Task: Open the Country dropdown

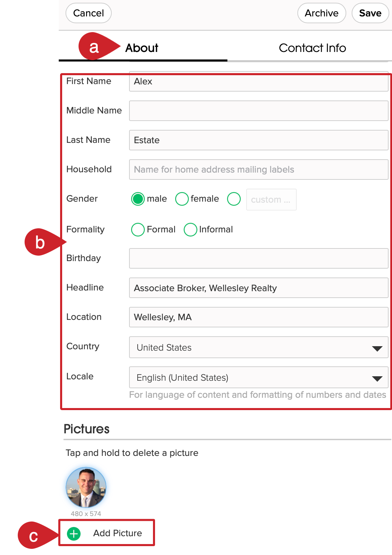Action: click(x=259, y=347)
